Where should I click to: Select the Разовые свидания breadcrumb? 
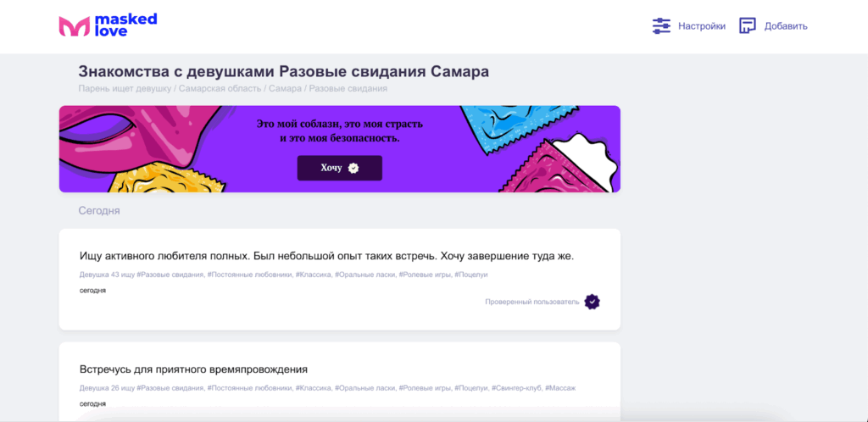348,88
